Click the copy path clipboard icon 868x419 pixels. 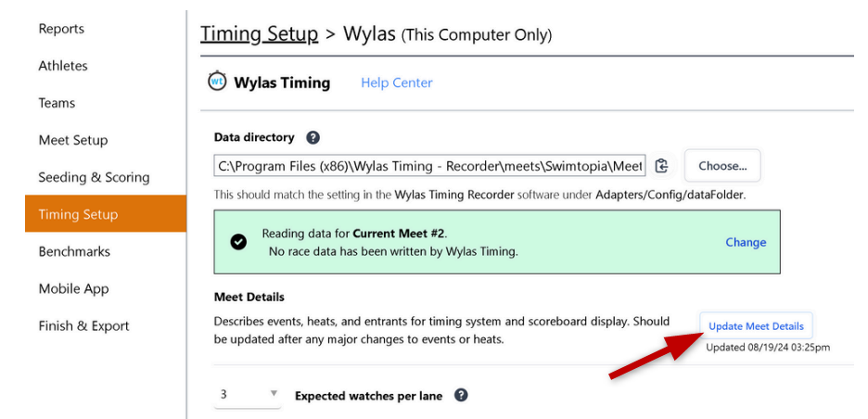(x=662, y=166)
